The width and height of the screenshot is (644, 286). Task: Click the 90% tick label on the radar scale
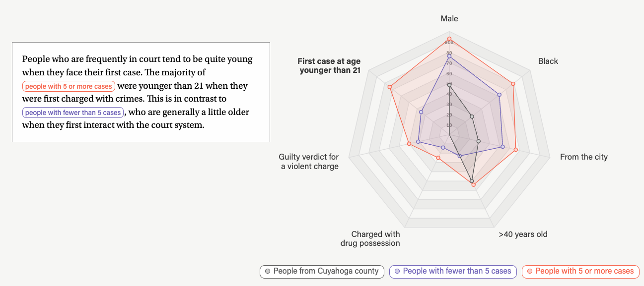tap(449, 42)
